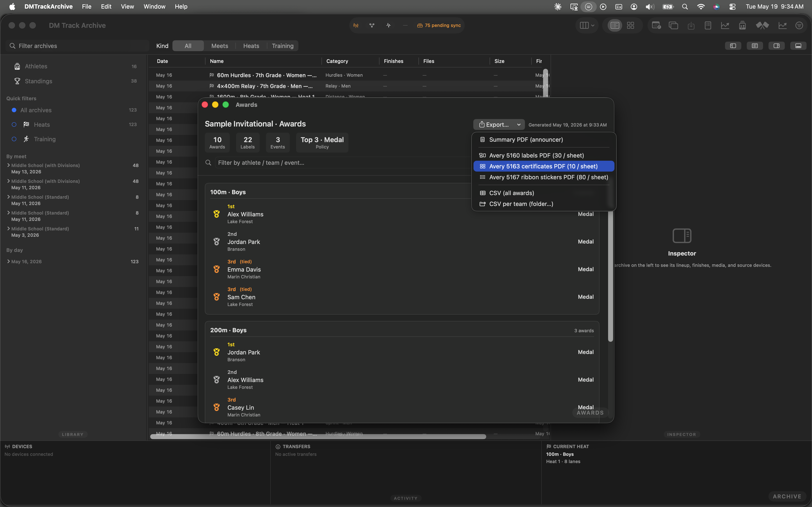The height and width of the screenshot is (507, 812).
Task: Click the network nodes icon in toolbar
Action: (x=372, y=26)
